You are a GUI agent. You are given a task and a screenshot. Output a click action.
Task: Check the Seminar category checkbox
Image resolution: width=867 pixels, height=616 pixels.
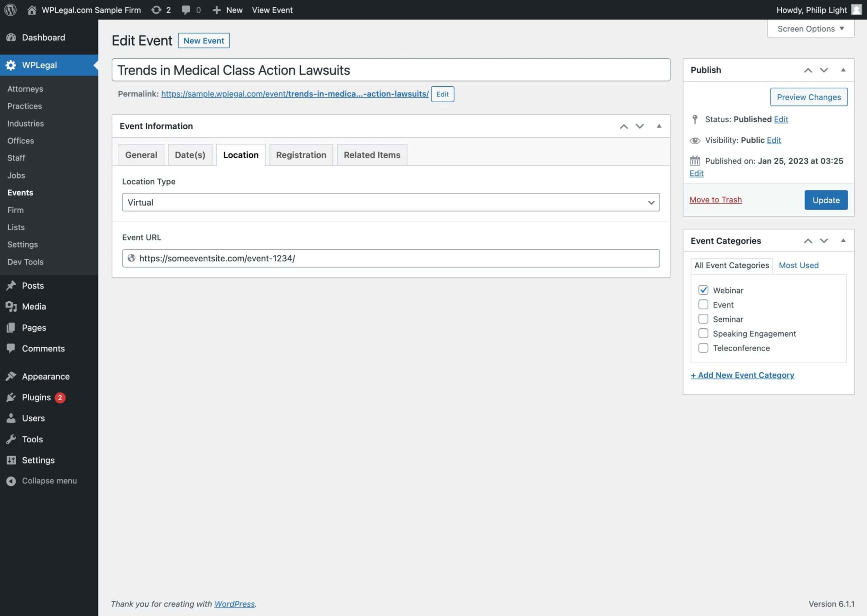coord(703,319)
